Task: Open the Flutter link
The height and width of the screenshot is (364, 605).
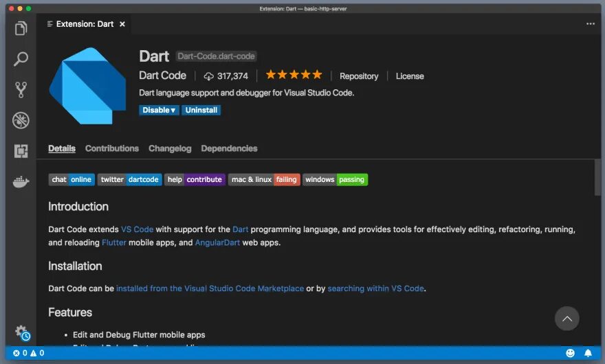Action: point(114,242)
